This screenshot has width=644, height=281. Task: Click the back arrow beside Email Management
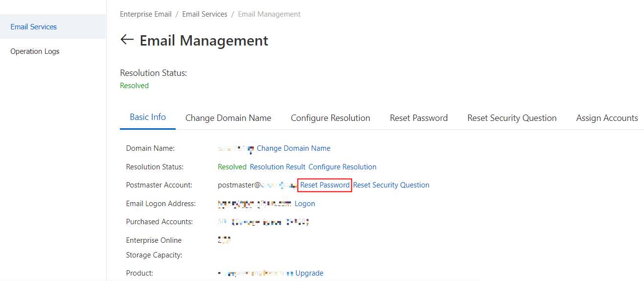click(x=127, y=40)
